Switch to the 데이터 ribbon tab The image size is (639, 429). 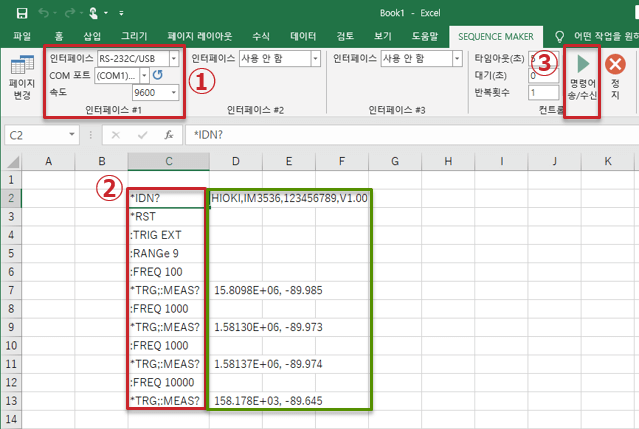pos(303,36)
